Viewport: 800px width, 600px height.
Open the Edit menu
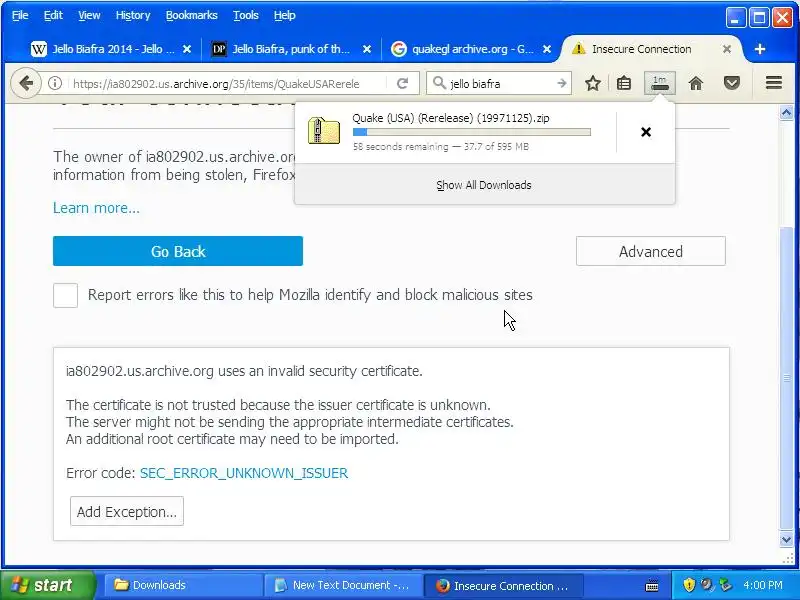[53, 15]
